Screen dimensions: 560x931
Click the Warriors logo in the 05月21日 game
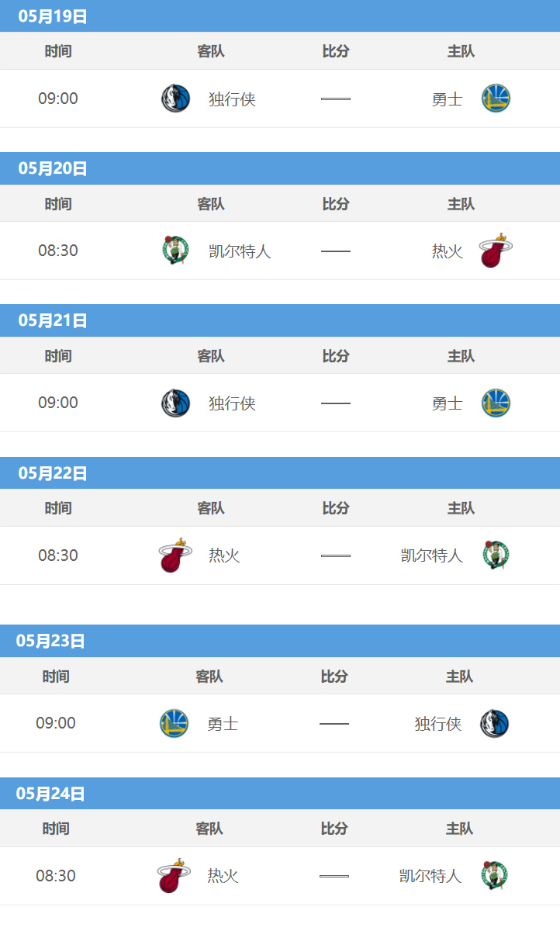(496, 403)
